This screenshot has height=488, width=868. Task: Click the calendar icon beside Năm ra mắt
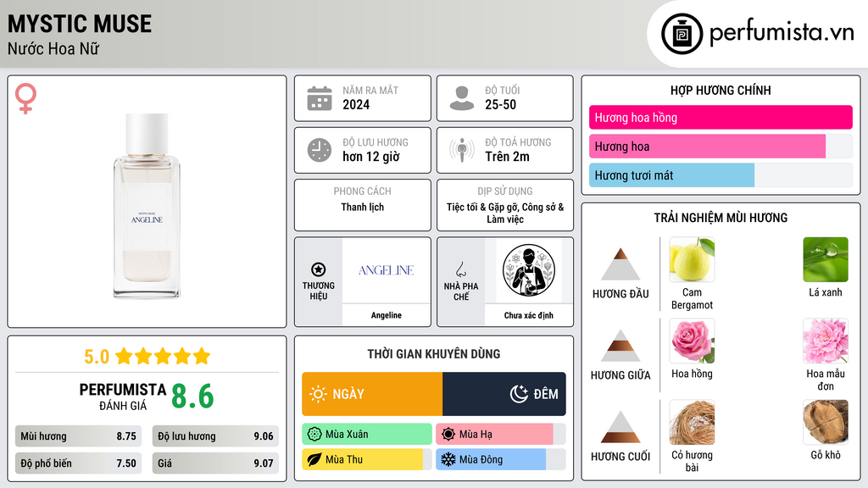[x=320, y=98]
